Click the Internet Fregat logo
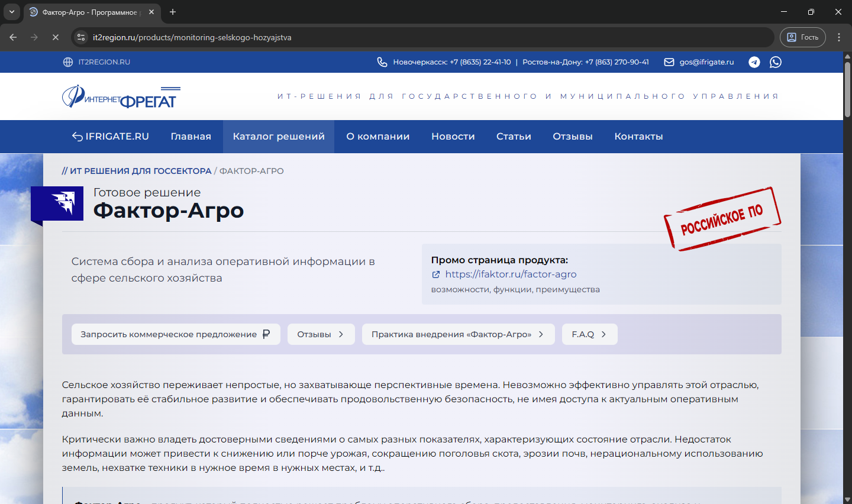This screenshot has height=504, width=852. click(x=121, y=97)
